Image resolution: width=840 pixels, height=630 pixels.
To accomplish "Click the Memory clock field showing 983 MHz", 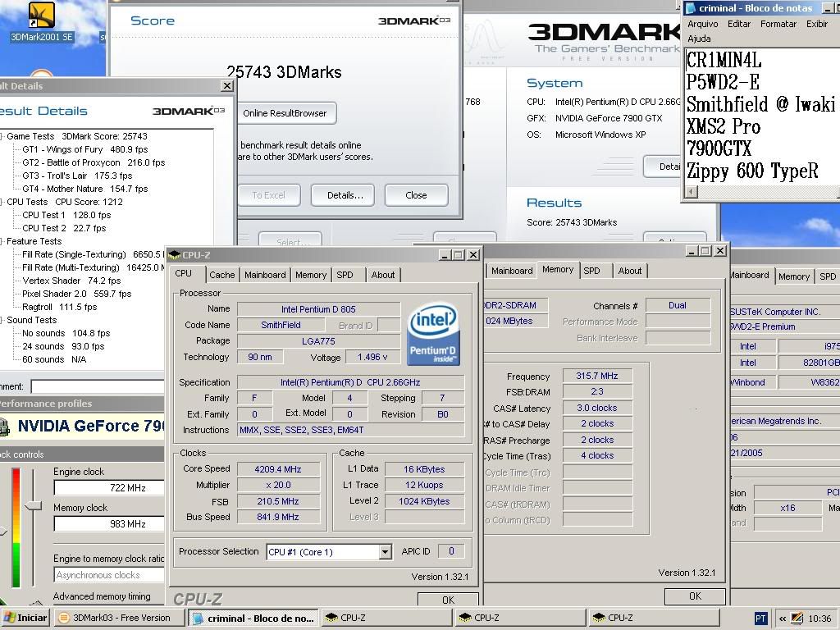I will coord(109,524).
